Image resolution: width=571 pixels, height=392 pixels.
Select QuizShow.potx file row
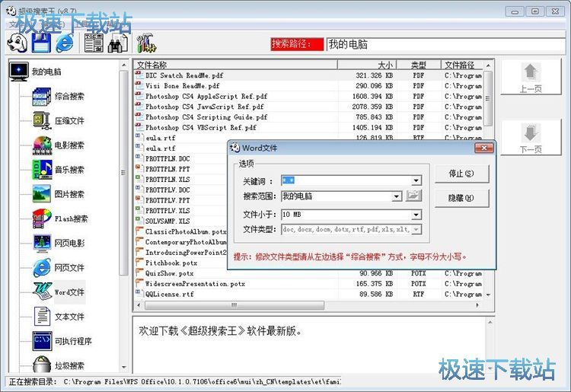tap(309, 273)
